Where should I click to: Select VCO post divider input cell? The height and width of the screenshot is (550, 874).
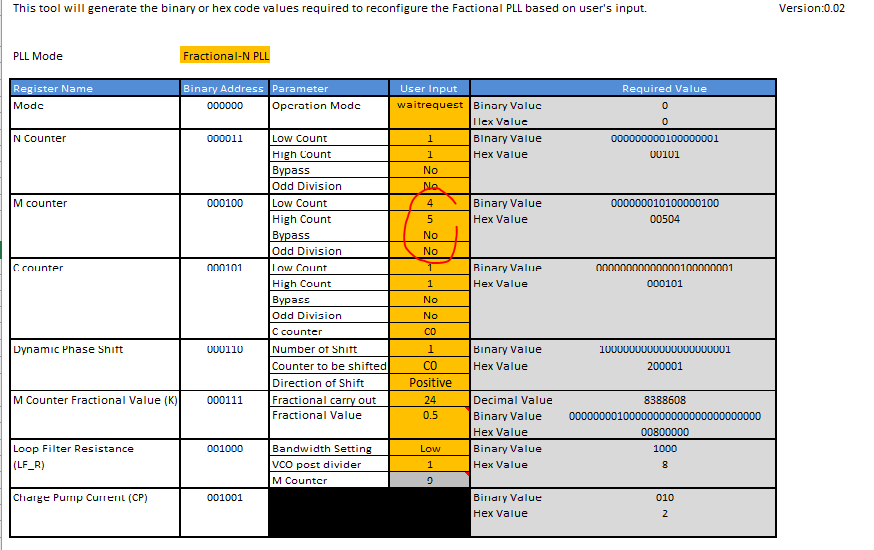(x=430, y=464)
